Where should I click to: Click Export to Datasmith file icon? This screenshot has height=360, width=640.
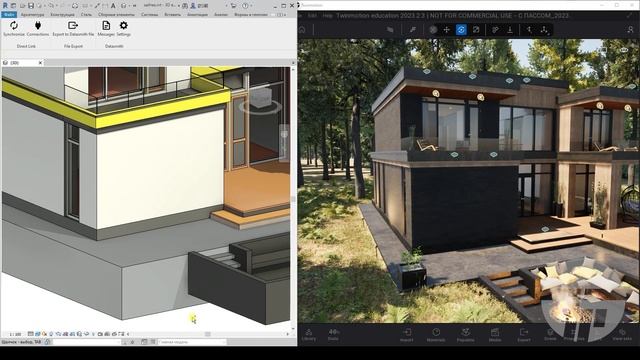point(73,26)
